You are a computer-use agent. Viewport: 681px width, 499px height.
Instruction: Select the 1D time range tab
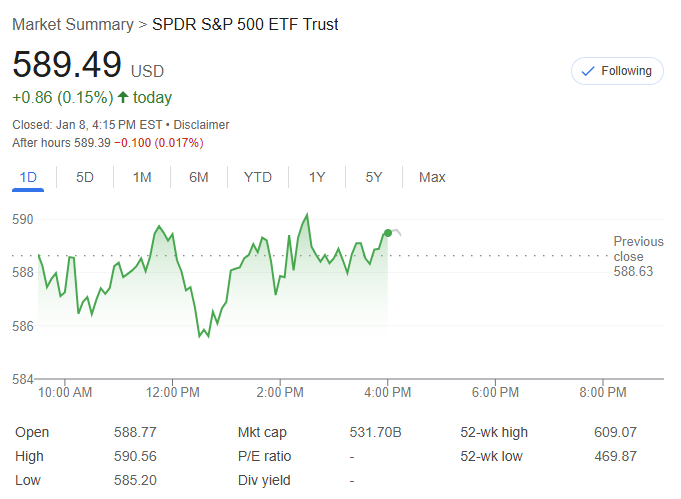(29, 177)
